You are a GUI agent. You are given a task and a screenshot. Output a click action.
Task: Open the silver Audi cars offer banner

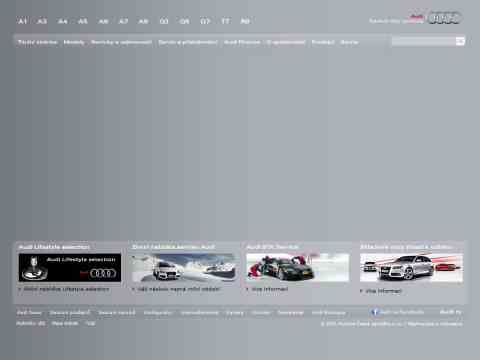coord(411,268)
